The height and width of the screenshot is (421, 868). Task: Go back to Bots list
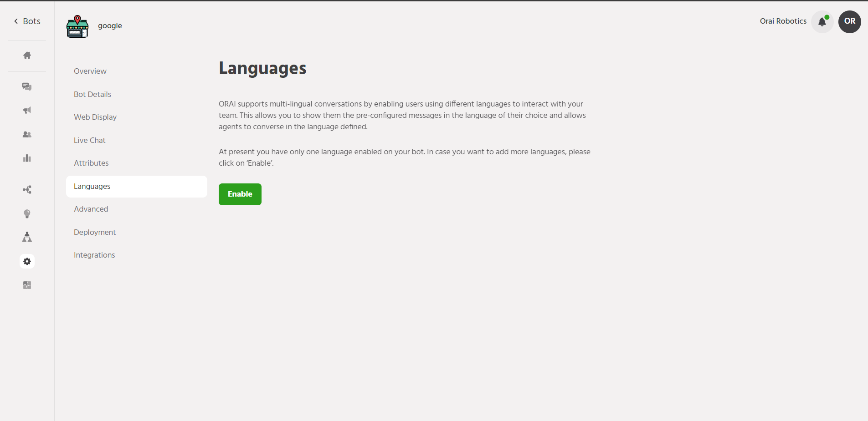(27, 21)
